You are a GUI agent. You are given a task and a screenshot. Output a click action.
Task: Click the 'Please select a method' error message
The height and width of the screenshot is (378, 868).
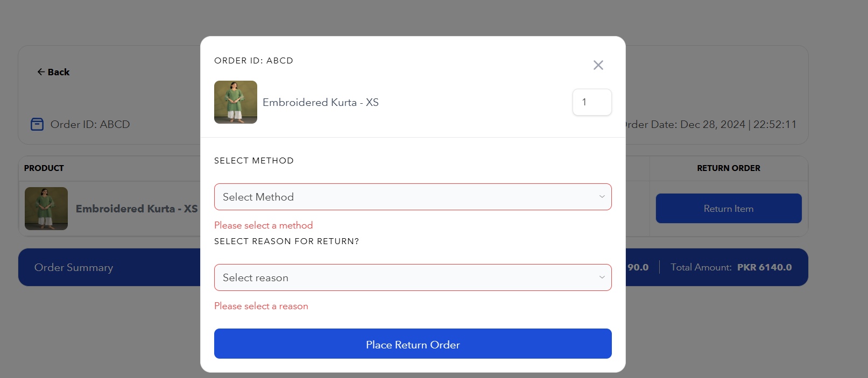263,225
